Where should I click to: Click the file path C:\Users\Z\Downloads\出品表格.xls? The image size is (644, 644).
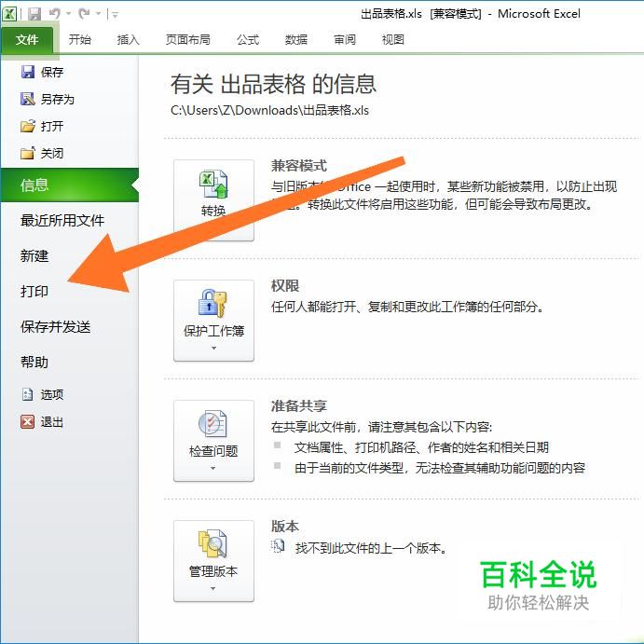[x=270, y=111]
